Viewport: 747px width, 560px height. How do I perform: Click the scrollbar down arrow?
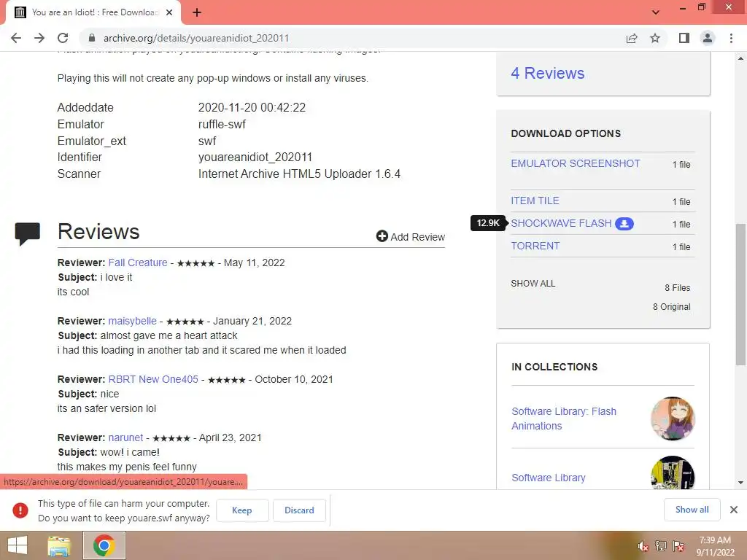coord(741,483)
